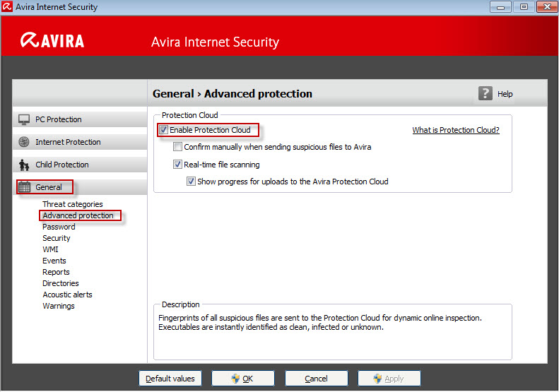Click the Help text link

(505, 94)
